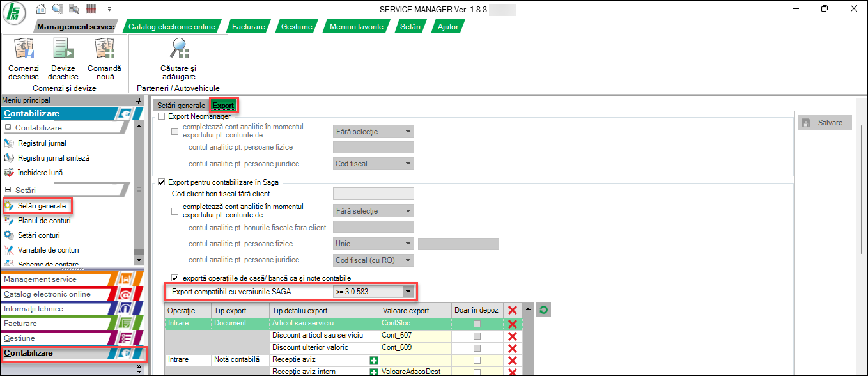Click the Service Manager application logo
Image resolution: width=868 pixels, height=376 pixels.
point(14,12)
